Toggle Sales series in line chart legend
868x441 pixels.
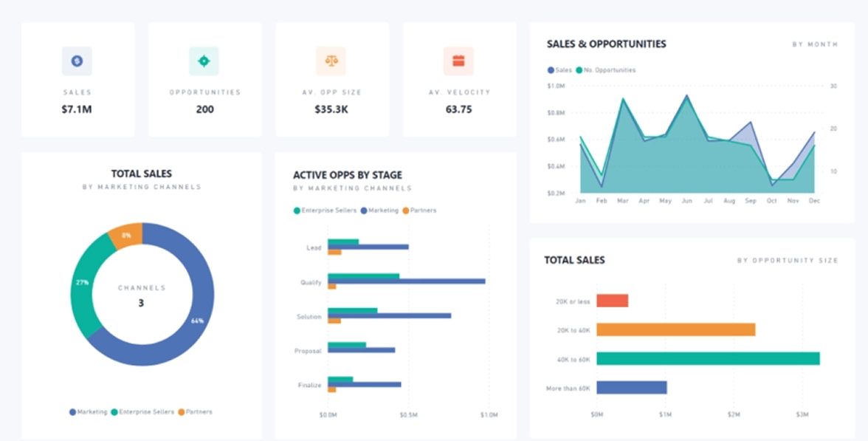click(559, 70)
